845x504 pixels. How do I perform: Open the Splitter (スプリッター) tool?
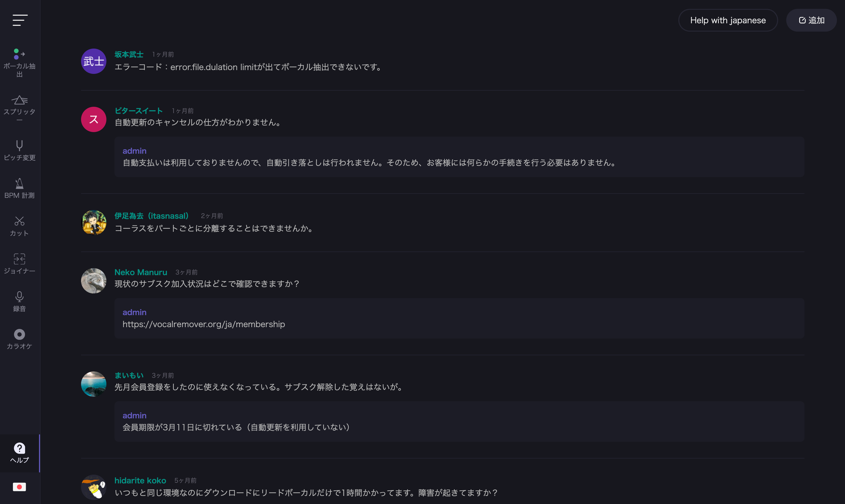[19, 108]
